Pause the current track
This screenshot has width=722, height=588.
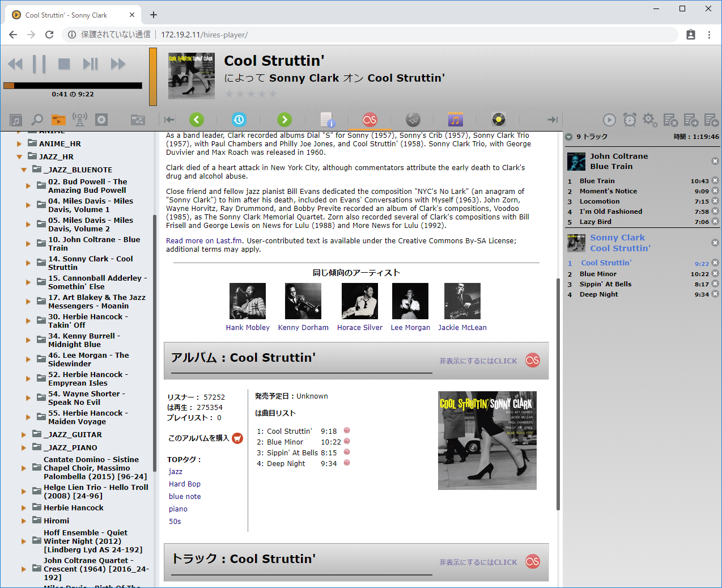click(x=39, y=64)
